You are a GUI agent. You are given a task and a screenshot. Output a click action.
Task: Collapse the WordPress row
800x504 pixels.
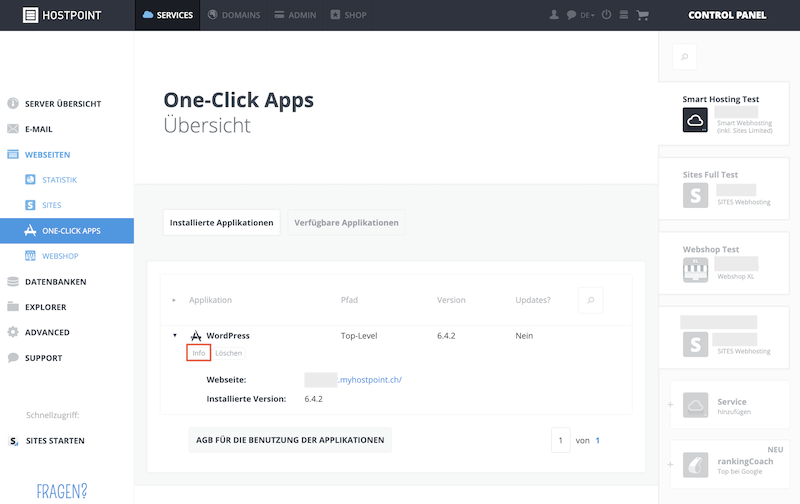pos(174,336)
